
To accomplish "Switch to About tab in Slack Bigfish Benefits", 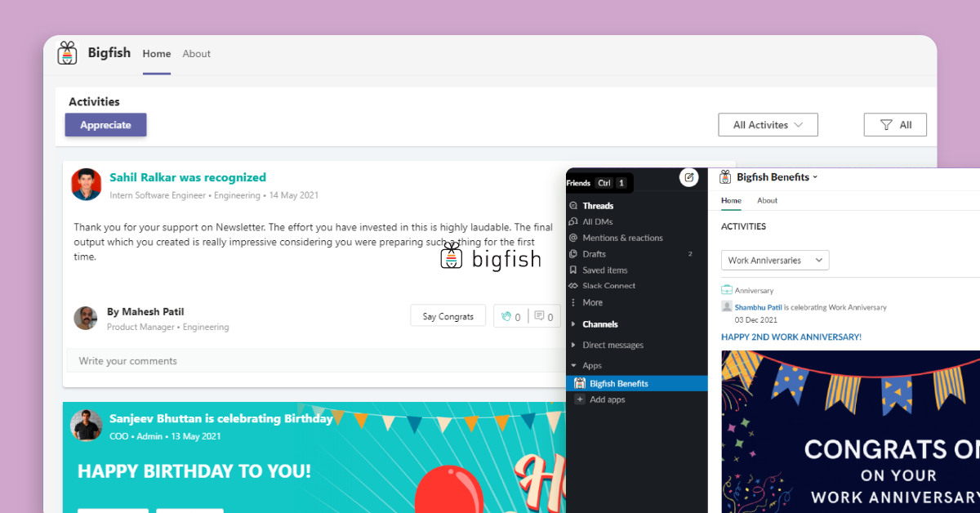I will [x=767, y=201].
